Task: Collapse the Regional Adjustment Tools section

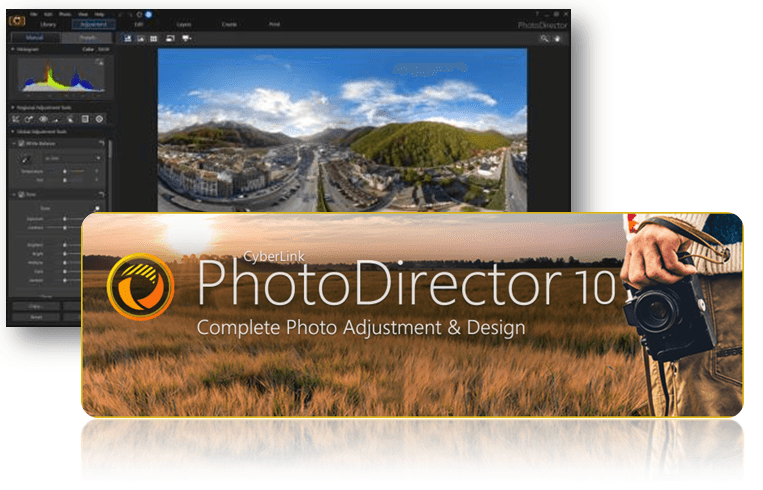Action: point(11,107)
